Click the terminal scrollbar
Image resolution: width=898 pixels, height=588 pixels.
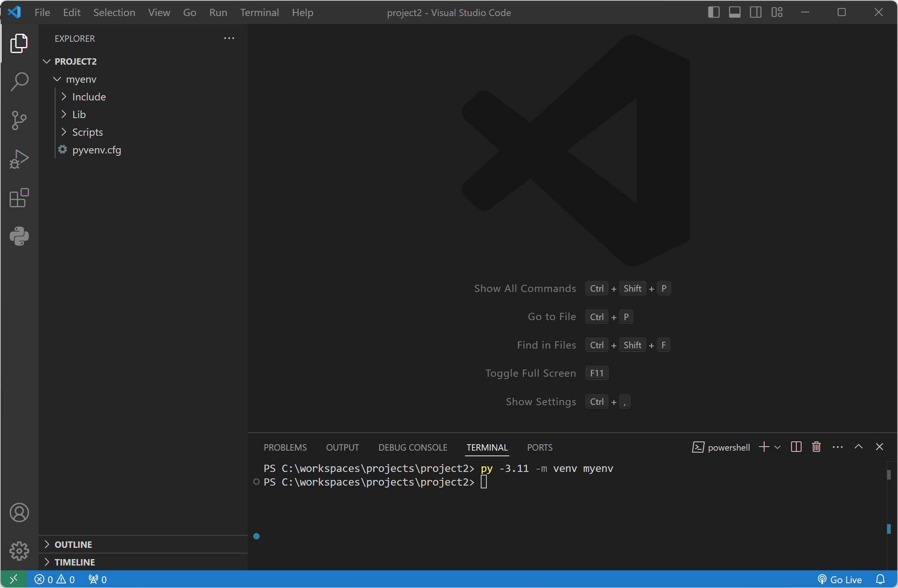pos(889,475)
